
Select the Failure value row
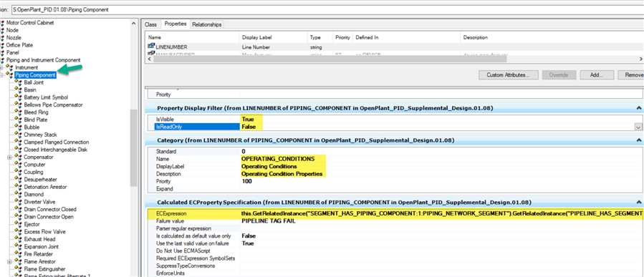pos(395,221)
